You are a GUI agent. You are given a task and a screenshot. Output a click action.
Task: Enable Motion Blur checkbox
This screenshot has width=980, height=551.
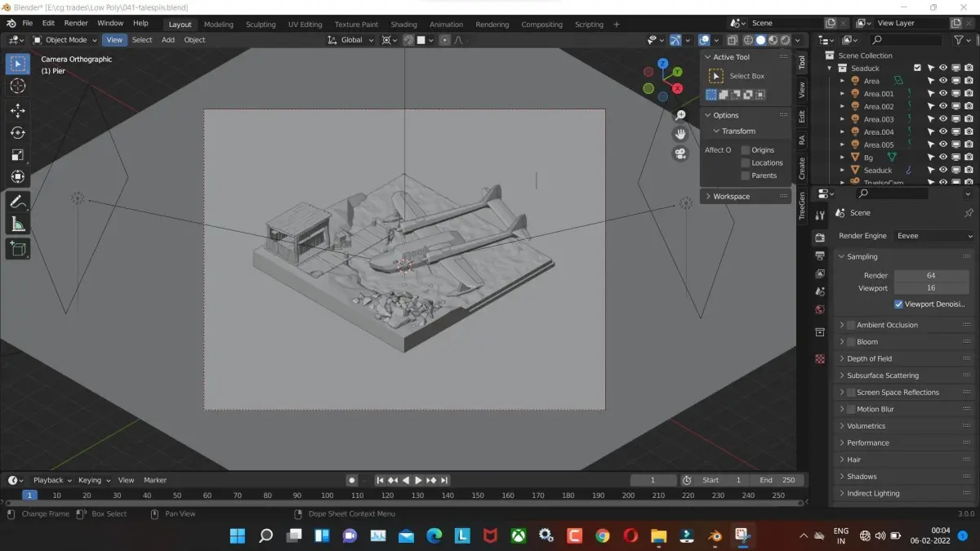coord(851,409)
